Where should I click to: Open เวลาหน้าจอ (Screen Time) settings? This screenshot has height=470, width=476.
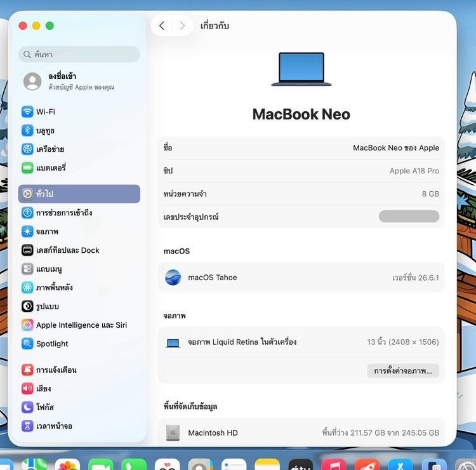79,426
